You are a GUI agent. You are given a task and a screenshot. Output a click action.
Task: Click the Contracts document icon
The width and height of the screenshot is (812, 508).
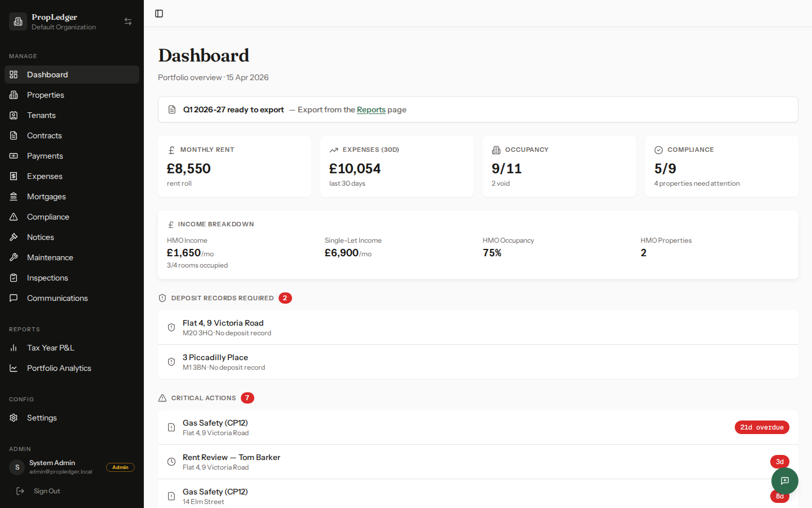click(x=14, y=135)
